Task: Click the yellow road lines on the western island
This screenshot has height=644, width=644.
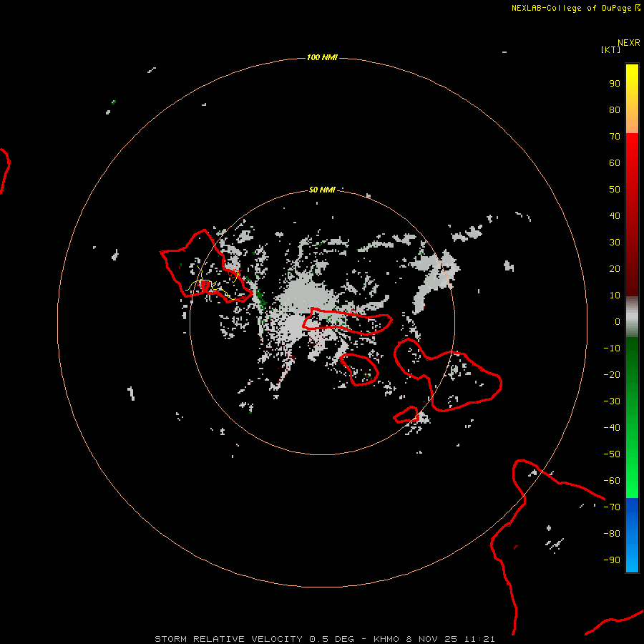Action: click(x=213, y=282)
